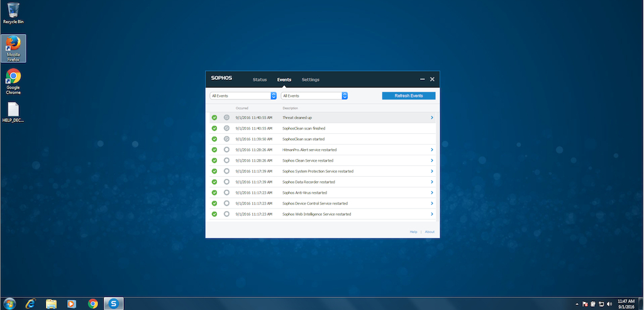Image resolution: width=644 pixels, height=310 pixels.
Task: Expand Sophos Device Control Service restarted details
Action: pyautogui.click(x=432, y=203)
